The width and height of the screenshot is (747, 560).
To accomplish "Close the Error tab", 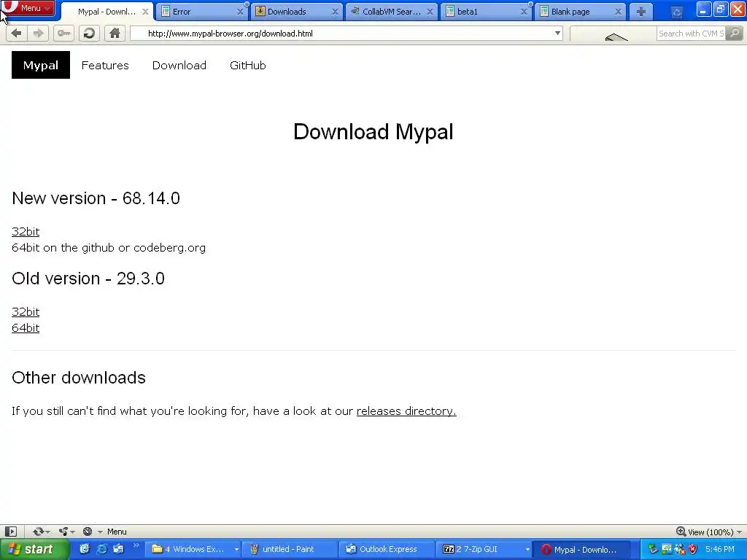I will 240,12.
